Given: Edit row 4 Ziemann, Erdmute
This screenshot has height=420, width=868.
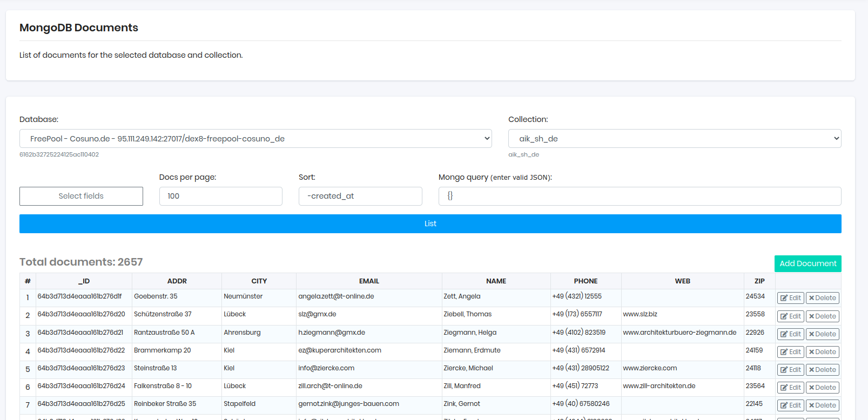Looking at the screenshot, I should (791, 352).
